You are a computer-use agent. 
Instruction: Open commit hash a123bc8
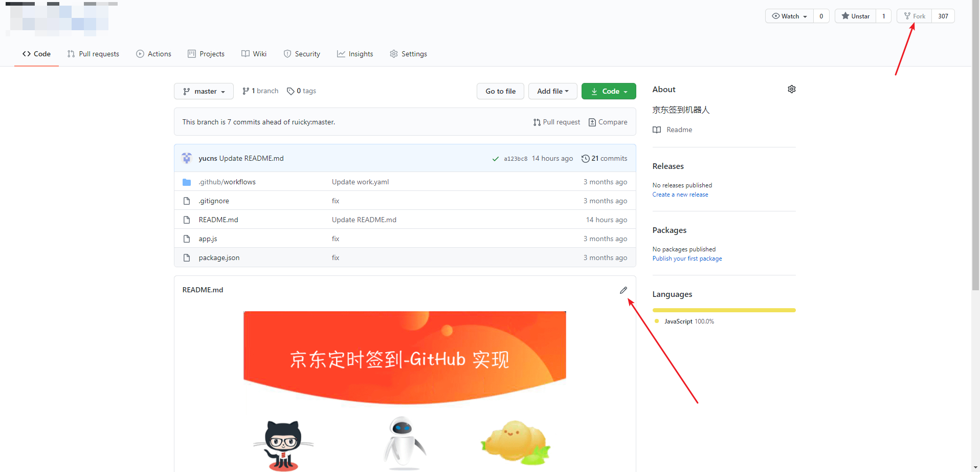click(x=516, y=159)
